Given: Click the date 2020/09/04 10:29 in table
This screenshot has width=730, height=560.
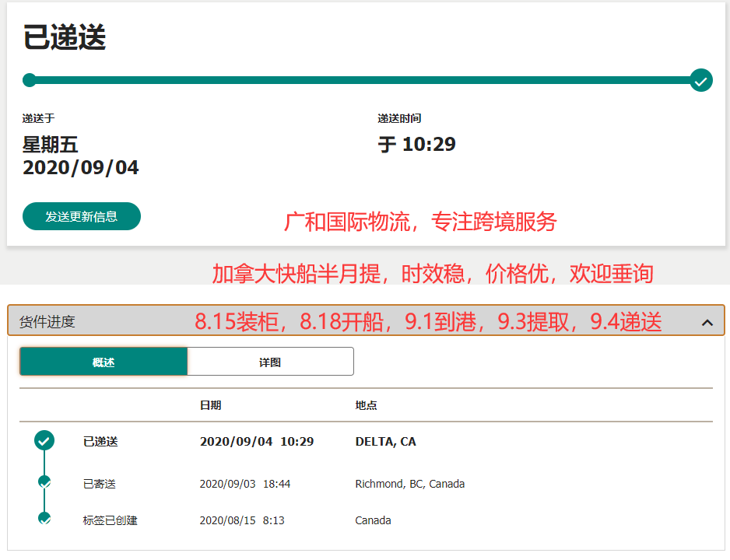Looking at the screenshot, I should [257, 442].
